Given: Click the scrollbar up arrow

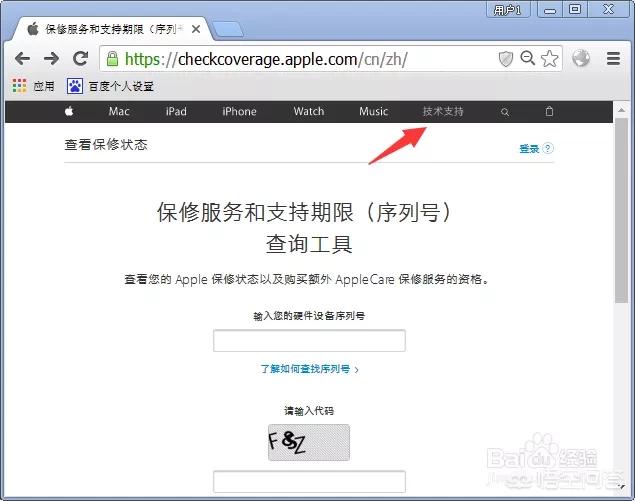Looking at the screenshot, I should pos(621,110).
